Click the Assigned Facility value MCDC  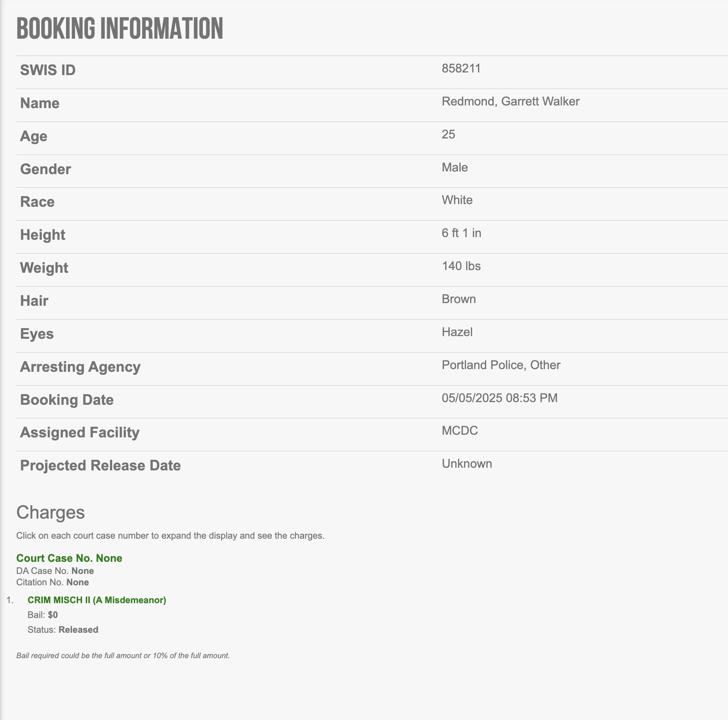[x=460, y=431]
